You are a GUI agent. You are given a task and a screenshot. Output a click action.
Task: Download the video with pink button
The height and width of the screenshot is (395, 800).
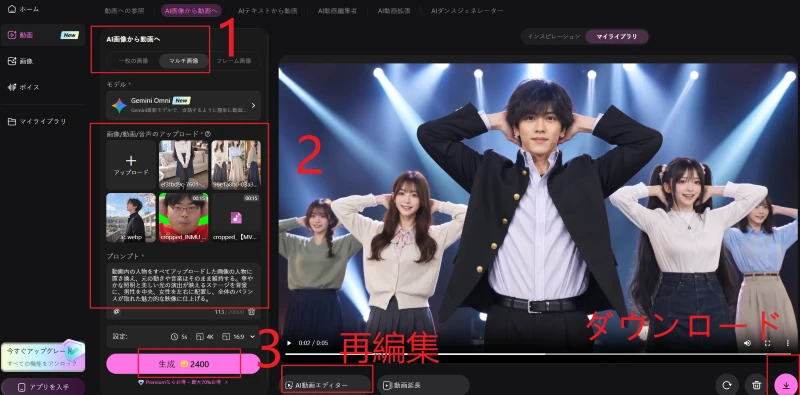[x=786, y=384]
